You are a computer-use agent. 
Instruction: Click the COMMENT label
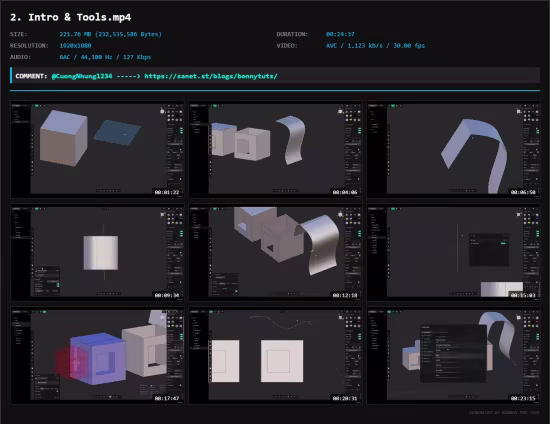click(31, 76)
